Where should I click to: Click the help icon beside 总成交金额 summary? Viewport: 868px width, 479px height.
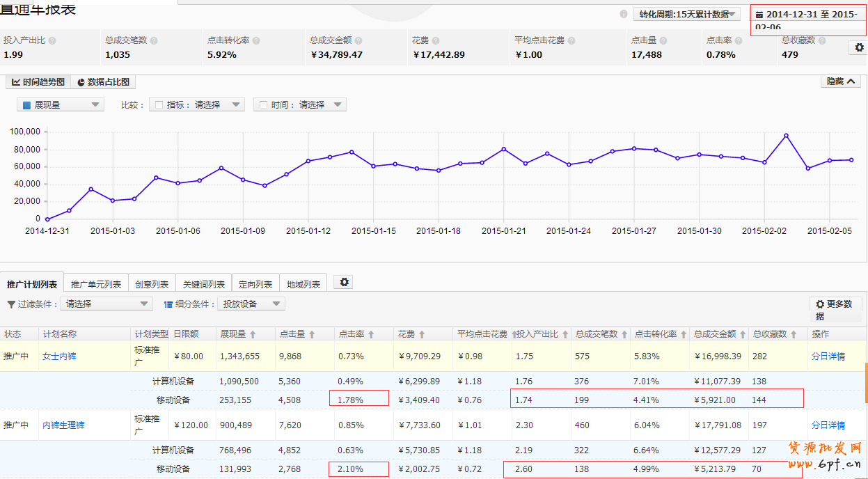click(358, 41)
